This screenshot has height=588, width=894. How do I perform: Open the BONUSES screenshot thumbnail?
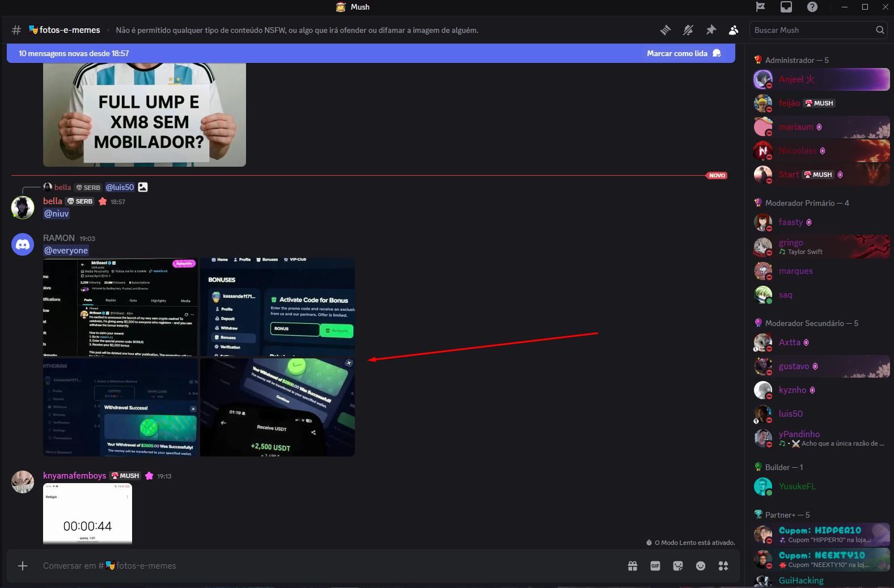277,307
